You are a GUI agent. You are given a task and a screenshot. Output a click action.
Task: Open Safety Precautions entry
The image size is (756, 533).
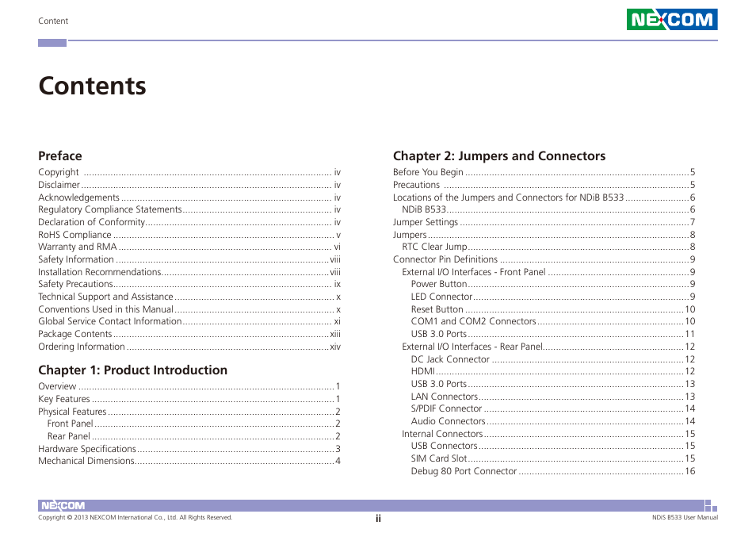(x=189, y=284)
